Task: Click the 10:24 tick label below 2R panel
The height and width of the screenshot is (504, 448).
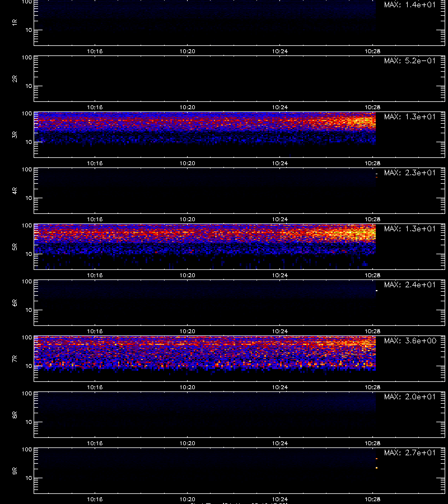Action: [280, 107]
